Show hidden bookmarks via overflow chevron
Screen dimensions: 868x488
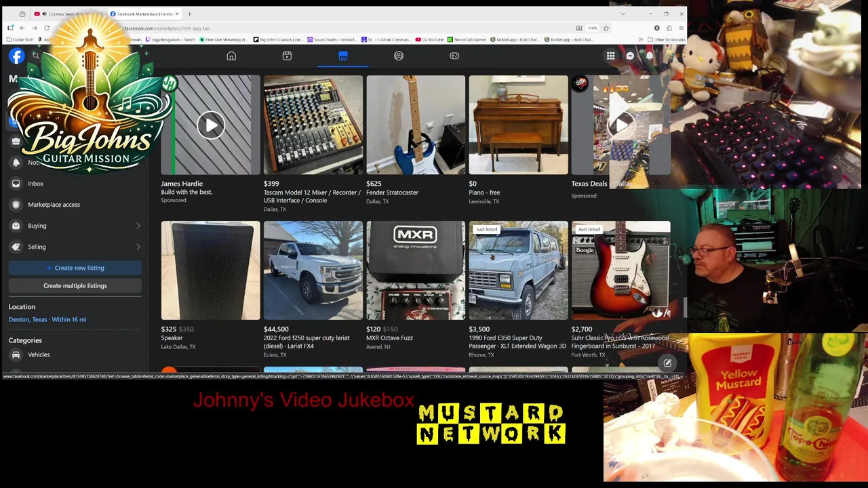[x=641, y=39]
